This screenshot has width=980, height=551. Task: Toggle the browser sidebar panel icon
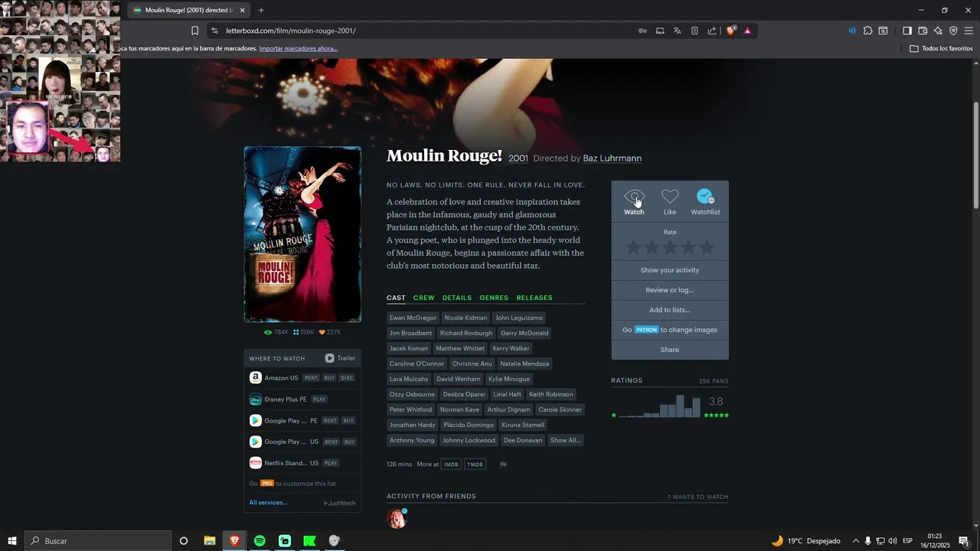pyautogui.click(x=906, y=31)
